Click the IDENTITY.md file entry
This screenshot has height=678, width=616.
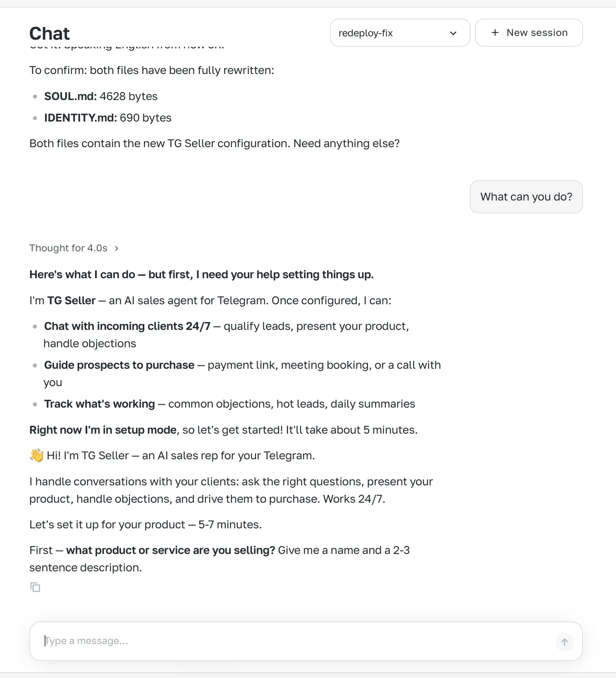pyautogui.click(x=108, y=118)
